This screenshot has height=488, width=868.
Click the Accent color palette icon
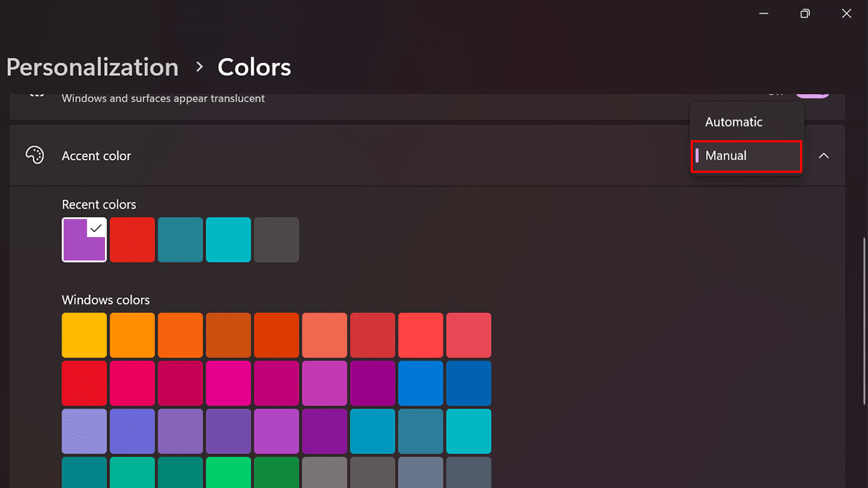click(35, 155)
